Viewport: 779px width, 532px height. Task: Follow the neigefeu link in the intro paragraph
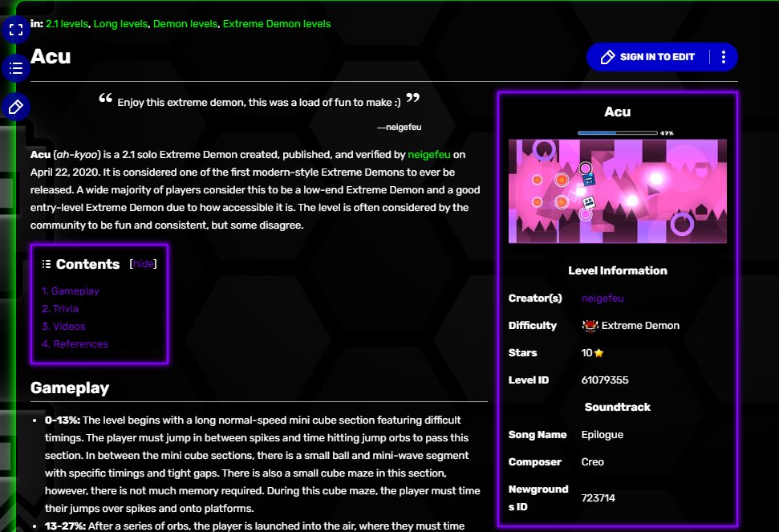[x=429, y=155]
